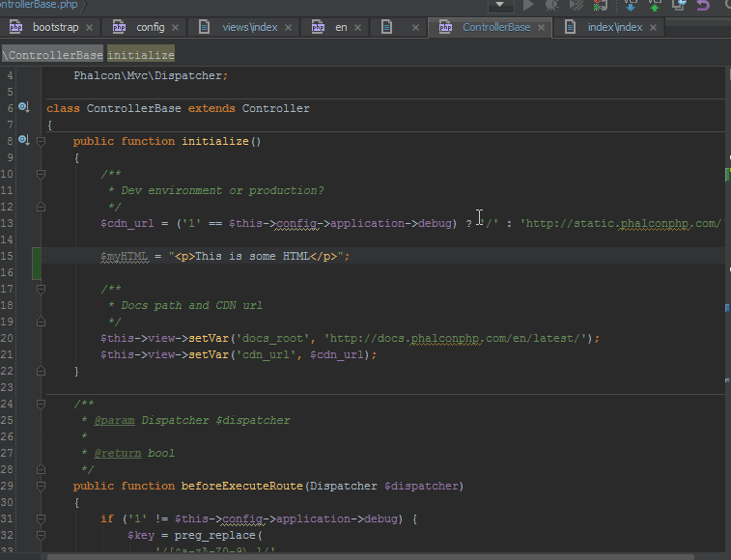731x560 pixels.
Task: Click the \ControllerBase breadcrumb
Action: coord(53,55)
